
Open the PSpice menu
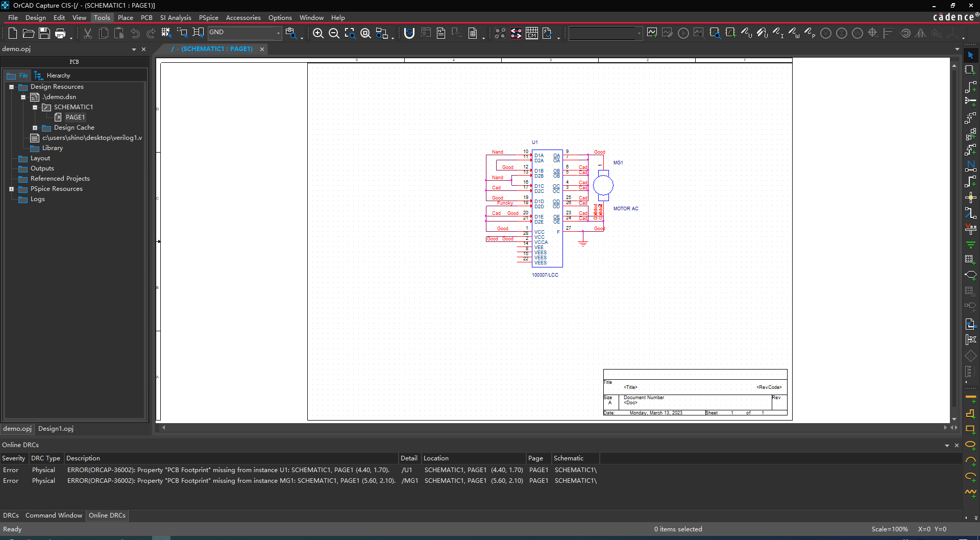(208, 17)
